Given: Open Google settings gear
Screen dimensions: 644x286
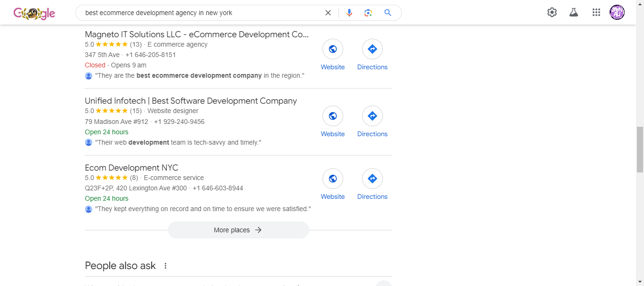Looking at the screenshot, I should pyautogui.click(x=552, y=13).
